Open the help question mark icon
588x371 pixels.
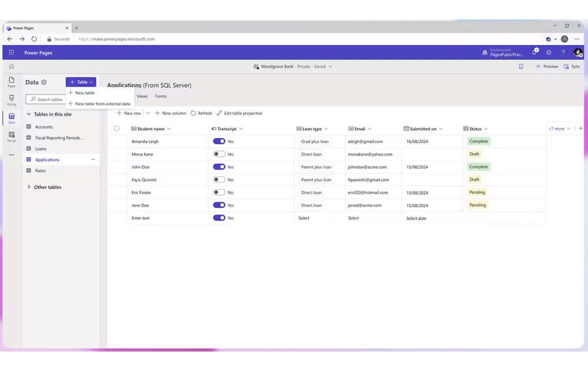tap(563, 52)
